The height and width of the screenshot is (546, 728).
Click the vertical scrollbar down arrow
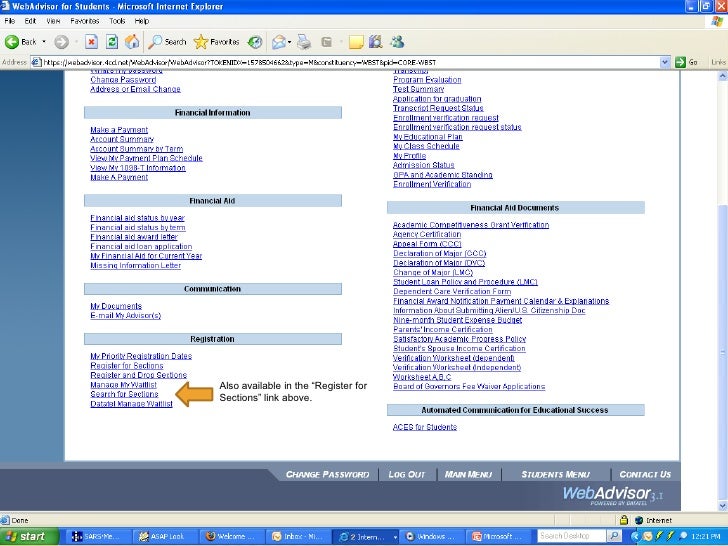722,506
